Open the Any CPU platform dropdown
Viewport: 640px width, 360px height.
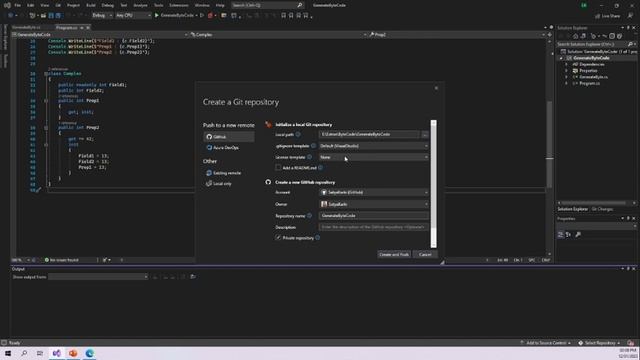tap(133, 16)
